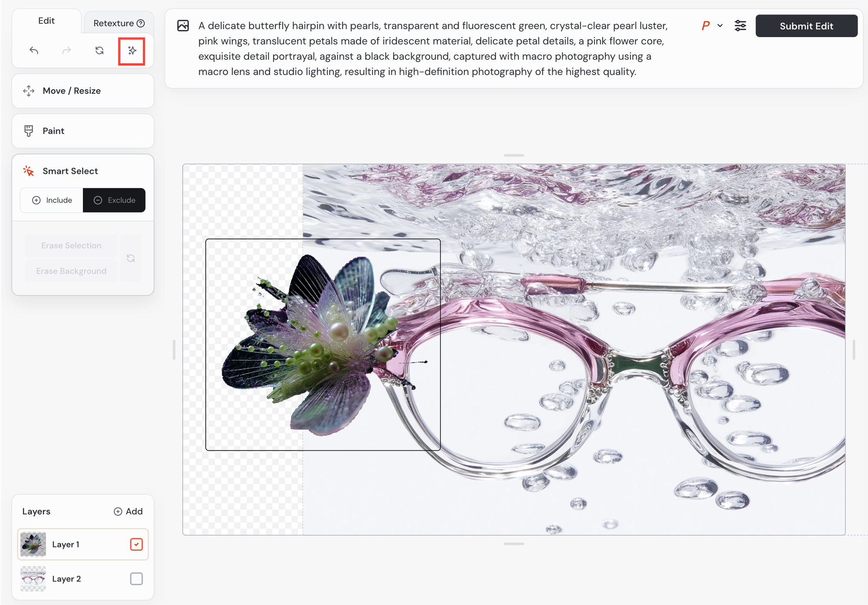Image resolution: width=868 pixels, height=605 pixels.
Task: Expand the P personalization dropdown arrow
Action: pyautogui.click(x=720, y=26)
